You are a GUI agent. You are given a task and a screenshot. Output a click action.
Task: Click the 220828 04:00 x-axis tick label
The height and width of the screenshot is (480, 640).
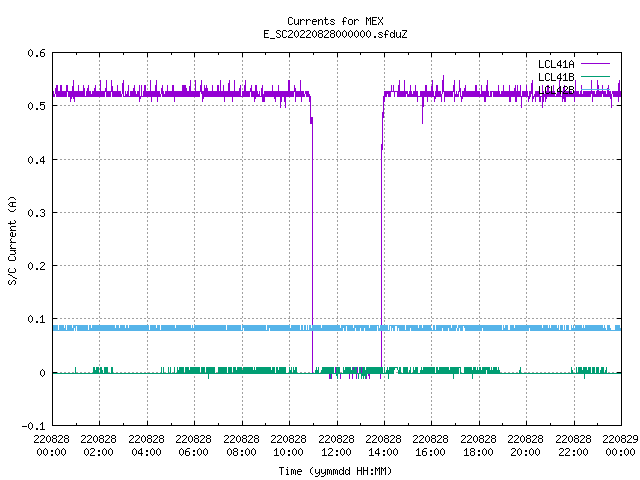[x=146, y=446]
